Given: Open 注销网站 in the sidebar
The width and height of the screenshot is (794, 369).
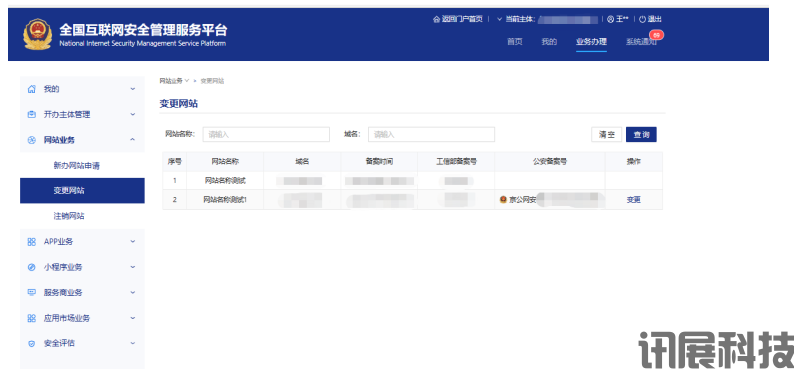Looking at the screenshot, I should 69,216.
